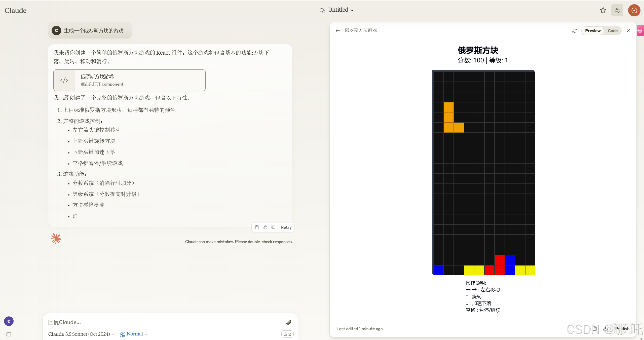Toggle the sidebar panel icon

[9, 334]
